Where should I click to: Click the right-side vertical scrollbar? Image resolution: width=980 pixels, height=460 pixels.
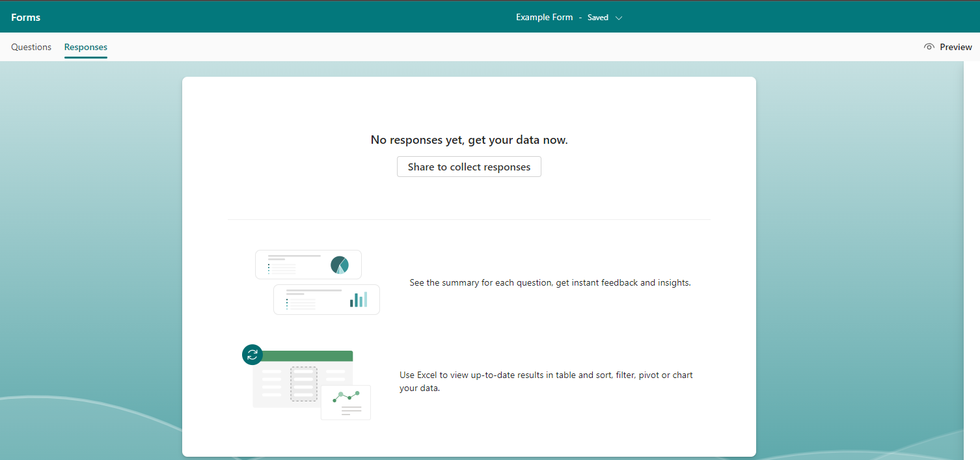972,260
